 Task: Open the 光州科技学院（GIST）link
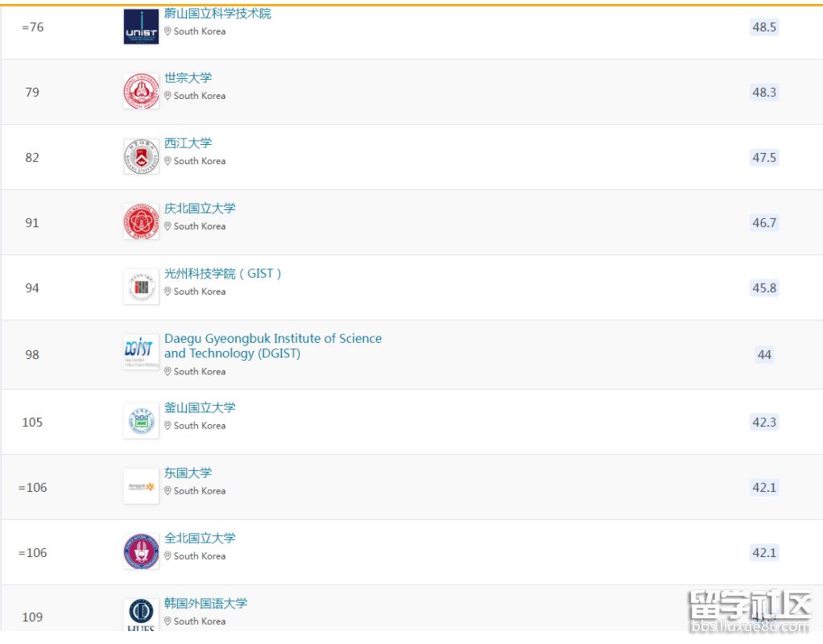coord(223,274)
